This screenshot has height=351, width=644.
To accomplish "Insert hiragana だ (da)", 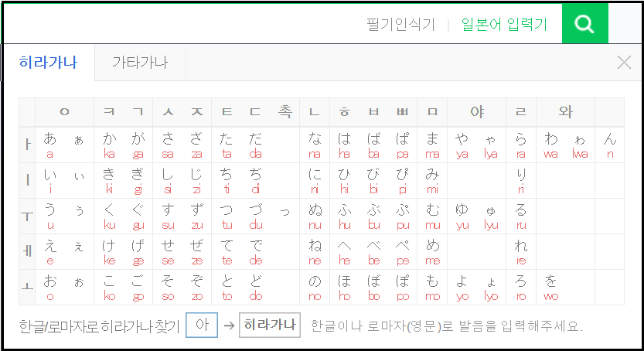I will [255, 145].
